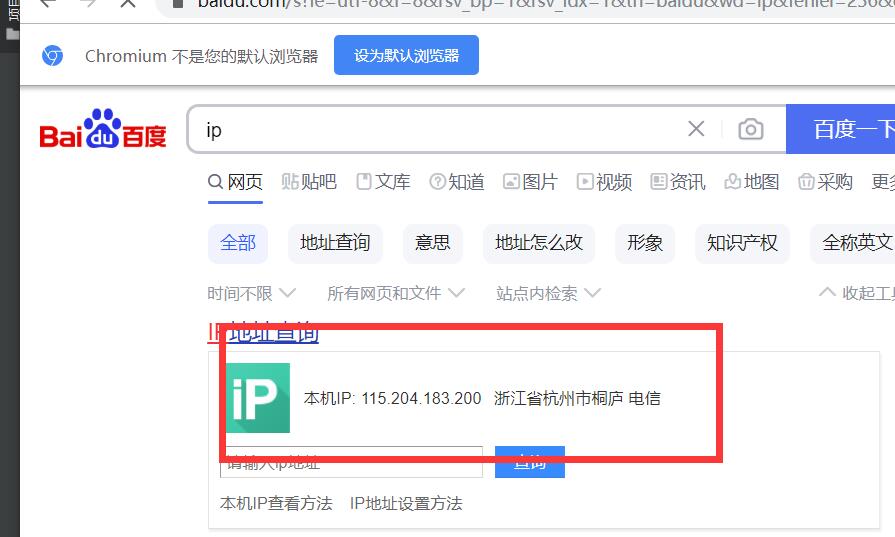Stop page loading with the X button
Image resolution: width=895 pixels, height=537 pixels.
pyautogui.click(x=128, y=3)
